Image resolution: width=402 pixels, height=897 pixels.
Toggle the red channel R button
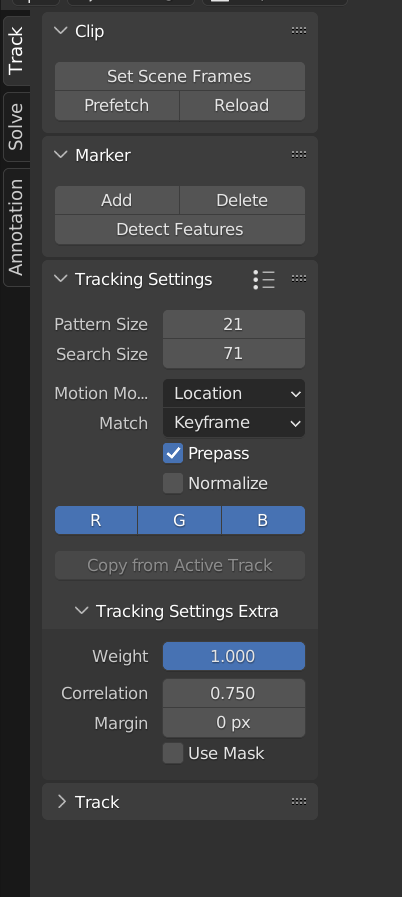(96, 520)
